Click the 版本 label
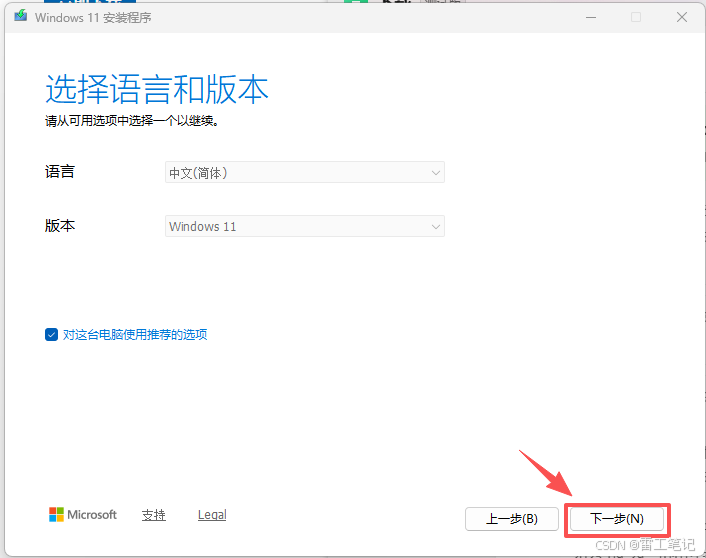 [x=60, y=225]
